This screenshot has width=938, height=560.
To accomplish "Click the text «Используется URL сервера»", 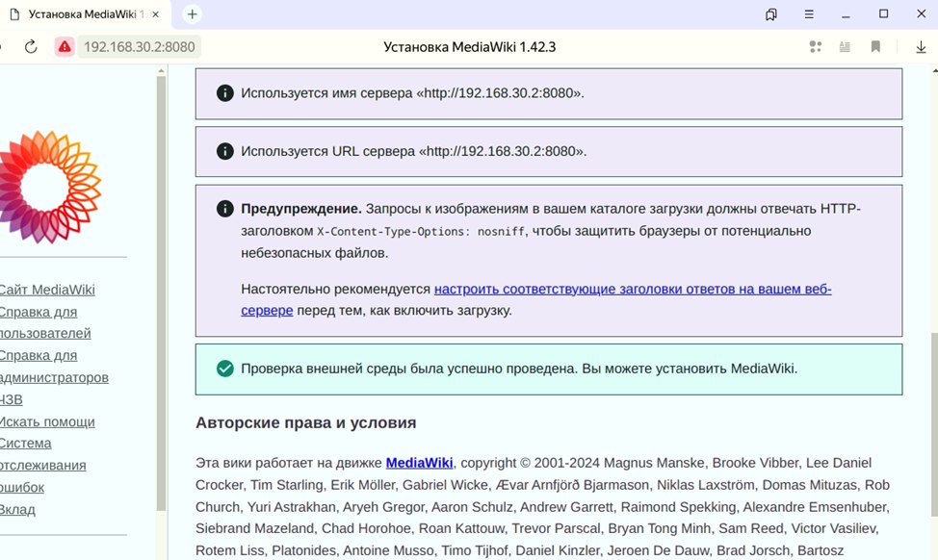I will [x=413, y=151].
